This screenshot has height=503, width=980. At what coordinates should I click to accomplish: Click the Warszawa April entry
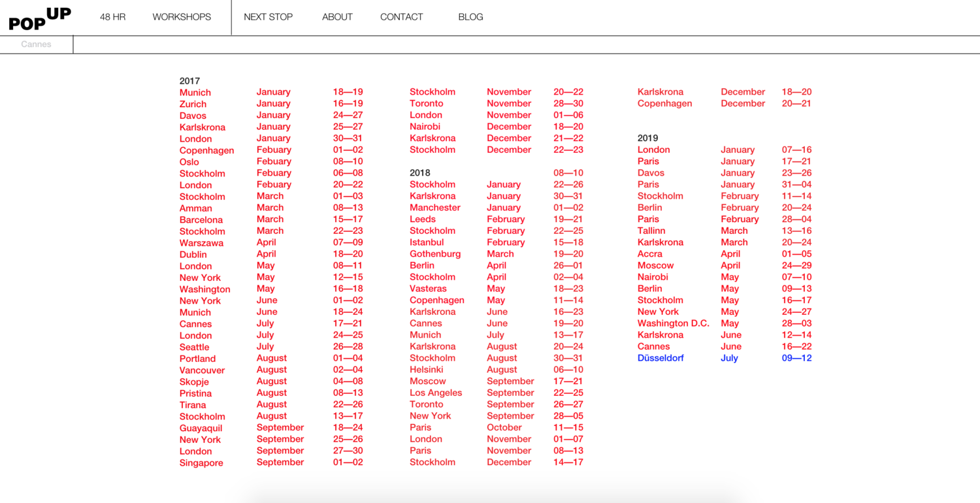(271, 242)
